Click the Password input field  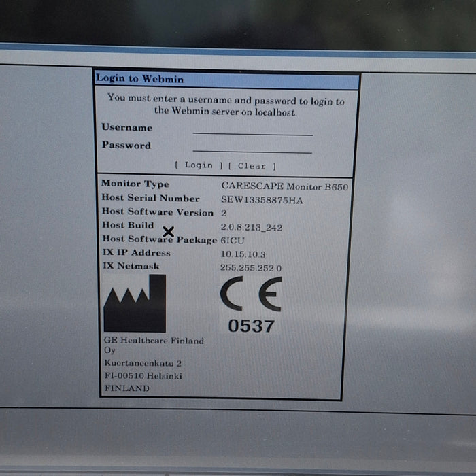point(252,146)
